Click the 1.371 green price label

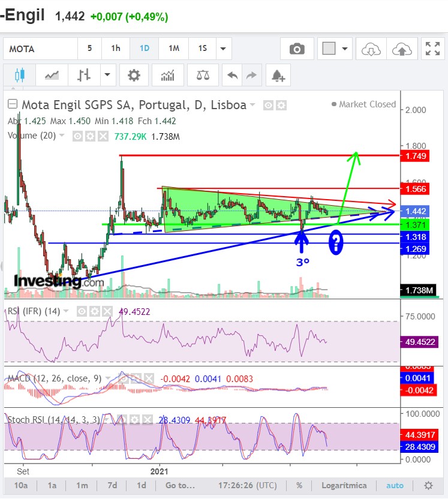[415, 225]
